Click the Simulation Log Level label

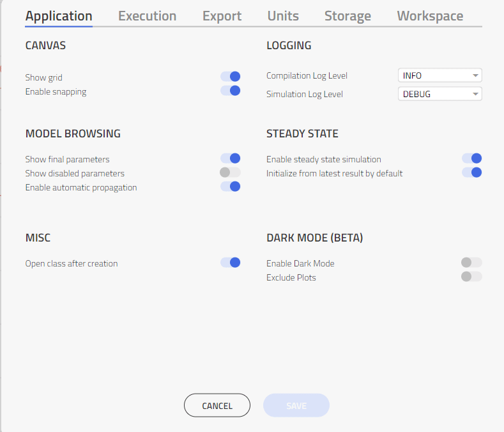tap(305, 94)
